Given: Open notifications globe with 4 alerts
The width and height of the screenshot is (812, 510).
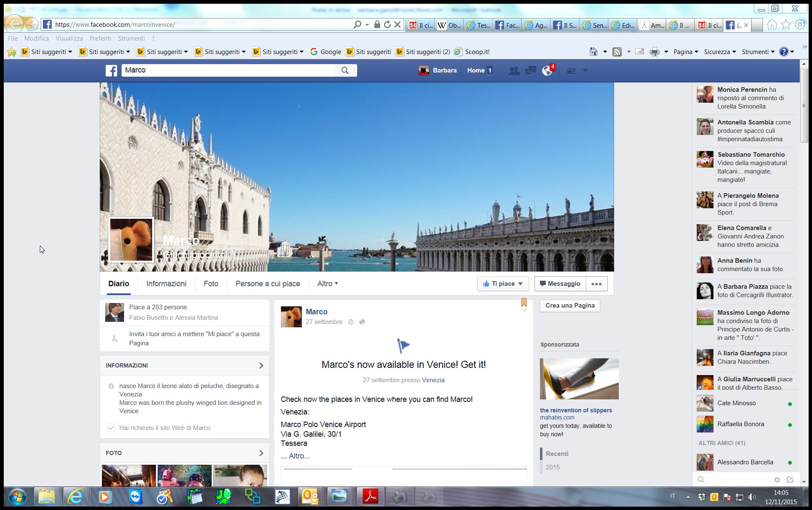Looking at the screenshot, I should click(x=547, y=70).
